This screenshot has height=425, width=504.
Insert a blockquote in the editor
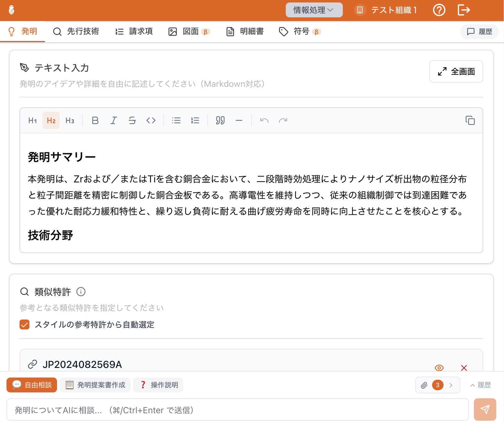coord(220,120)
